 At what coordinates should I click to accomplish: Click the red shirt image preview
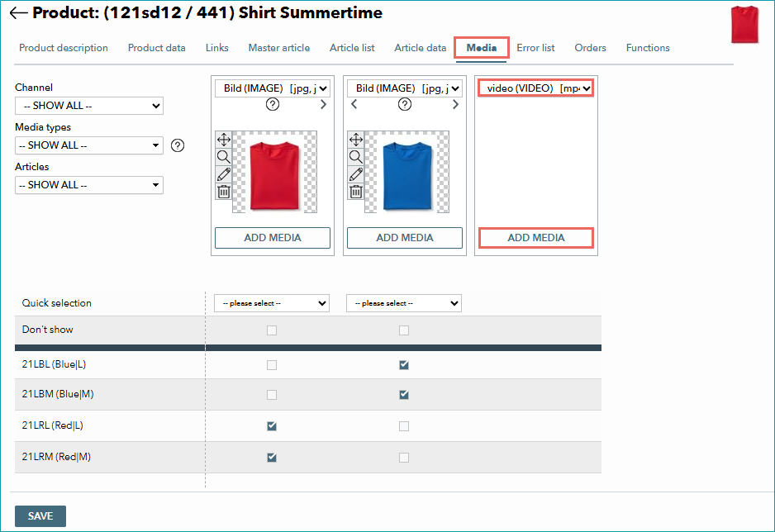tap(274, 172)
